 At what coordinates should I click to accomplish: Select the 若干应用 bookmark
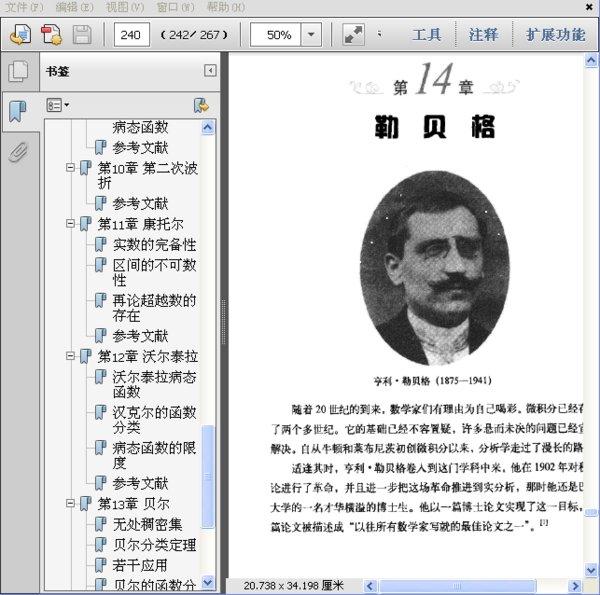[140, 565]
